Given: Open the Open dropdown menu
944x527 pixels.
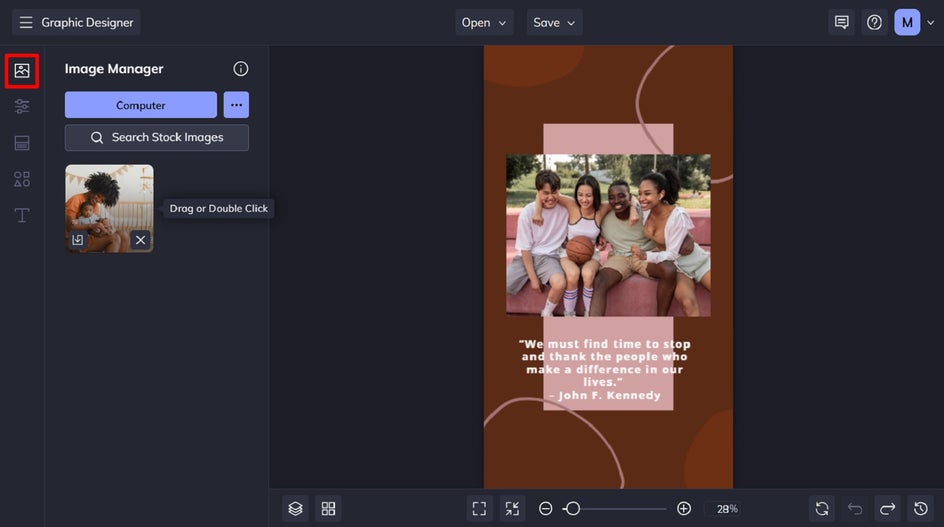Looking at the screenshot, I should point(484,22).
